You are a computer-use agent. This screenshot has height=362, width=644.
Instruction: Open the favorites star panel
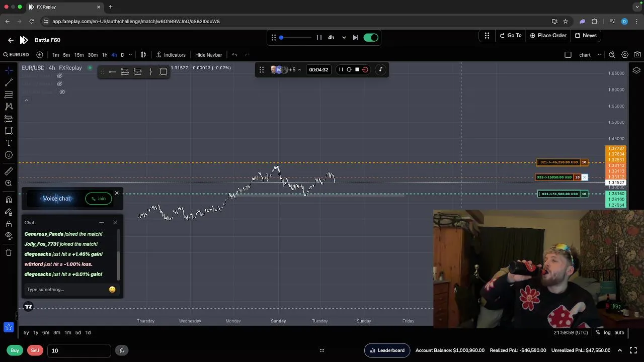pyautogui.click(x=9, y=327)
